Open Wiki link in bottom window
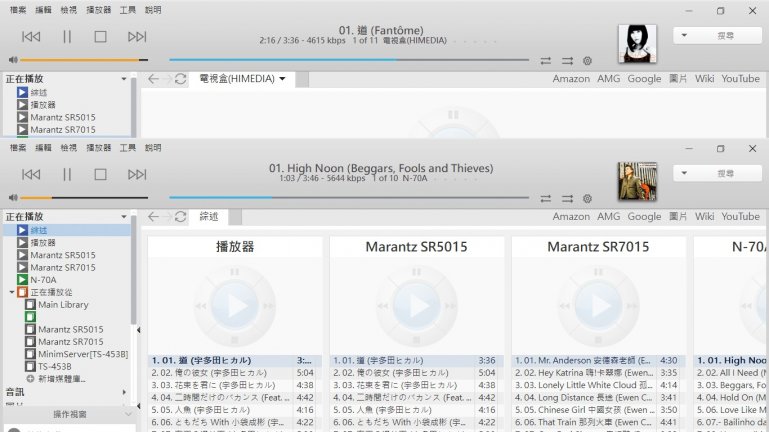Image resolution: width=769 pixels, height=432 pixels. (x=704, y=217)
